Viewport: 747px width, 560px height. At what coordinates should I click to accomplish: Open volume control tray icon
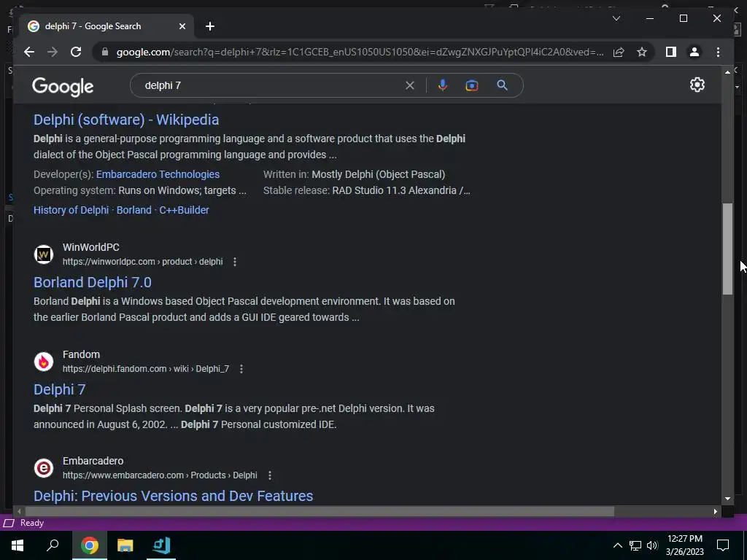coord(652,545)
